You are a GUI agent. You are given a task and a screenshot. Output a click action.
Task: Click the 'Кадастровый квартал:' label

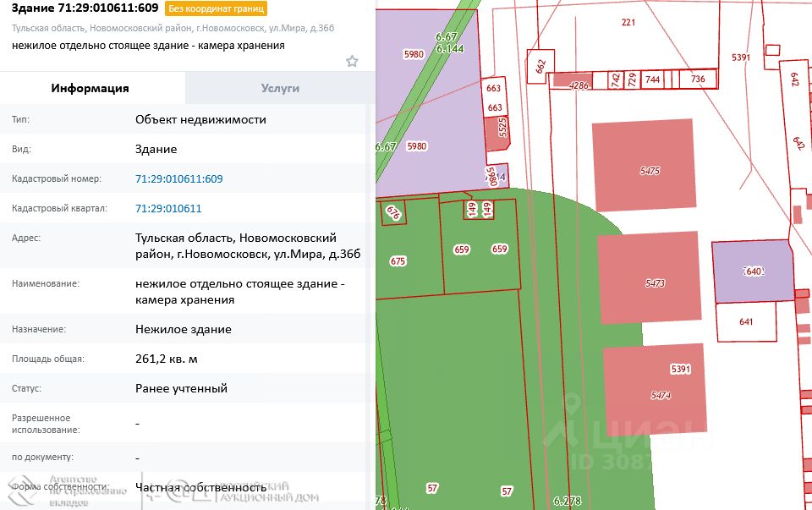[59, 208]
